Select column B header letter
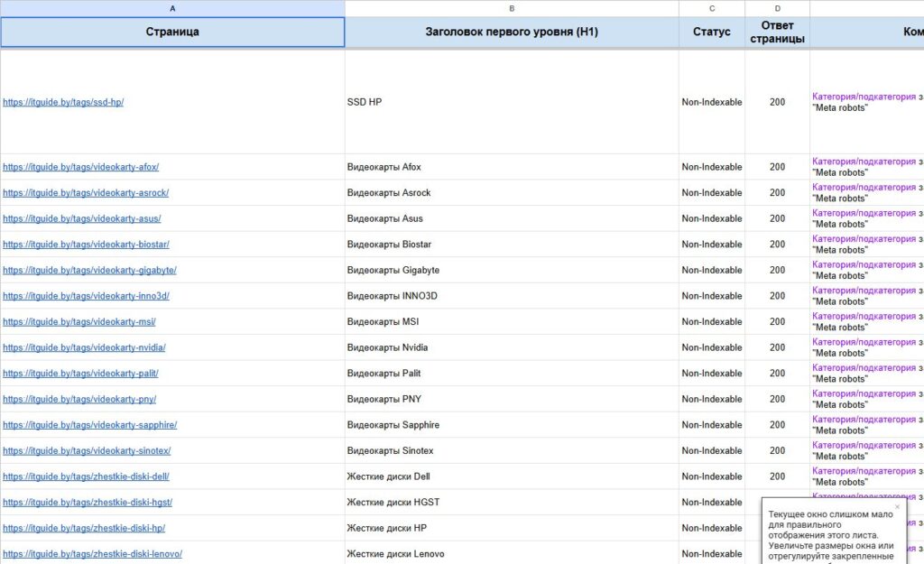This screenshot has height=564, width=924. pos(512,8)
